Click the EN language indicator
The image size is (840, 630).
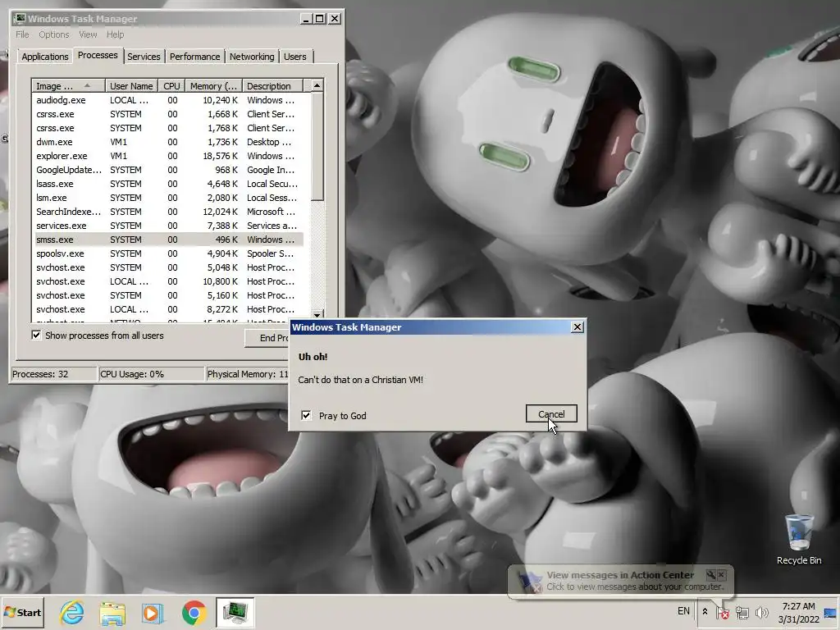point(683,611)
